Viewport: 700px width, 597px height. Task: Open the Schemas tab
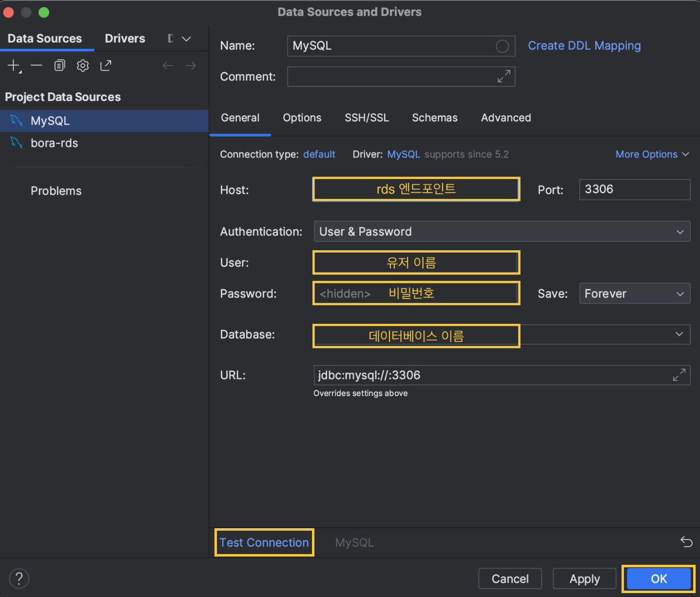pyautogui.click(x=435, y=118)
